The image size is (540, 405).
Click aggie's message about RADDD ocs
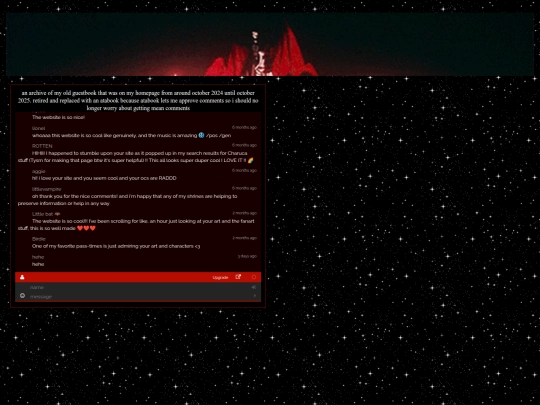tap(104, 178)
